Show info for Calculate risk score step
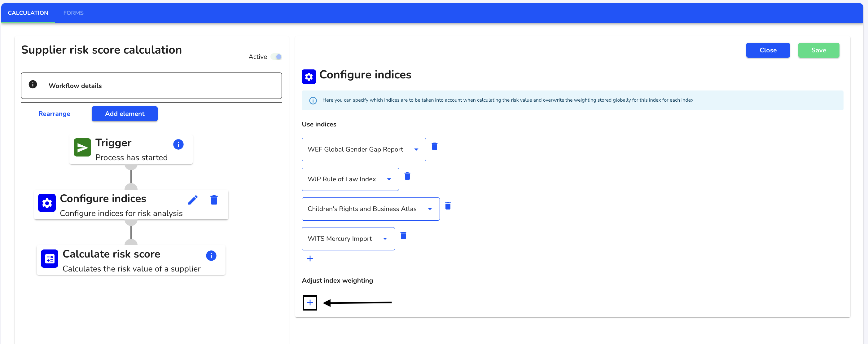Viewport: 868px width, 344px height. pyautogui.click(x=211, y=256)
